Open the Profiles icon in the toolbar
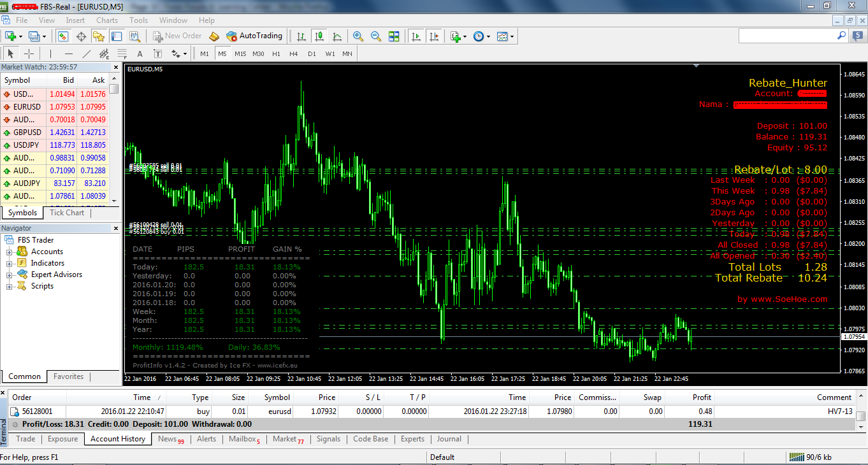This screenshot has width=868, height=465. tap(34, 36)
